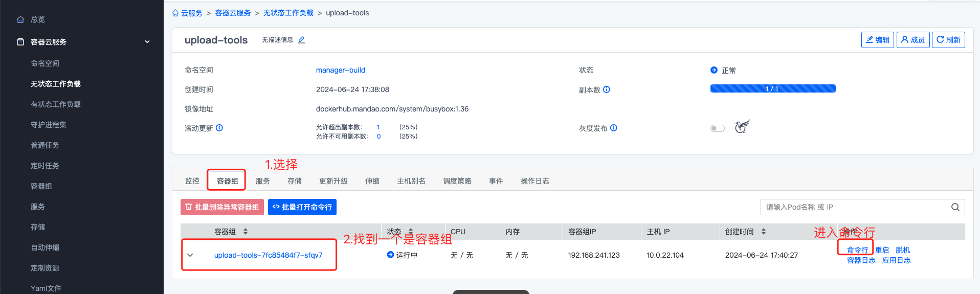Open 有状态工作负载 in the sidebar
This screenshot has height=294, width=980.
(56, 104)
